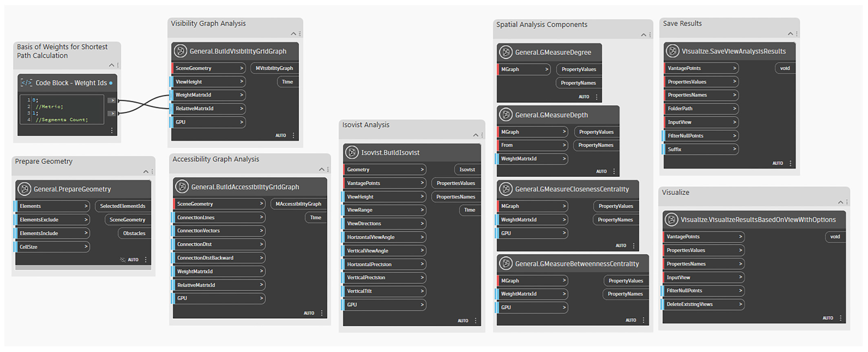
Task: Open the Prepare Geometry group options menu
Action: coord(152,172)
